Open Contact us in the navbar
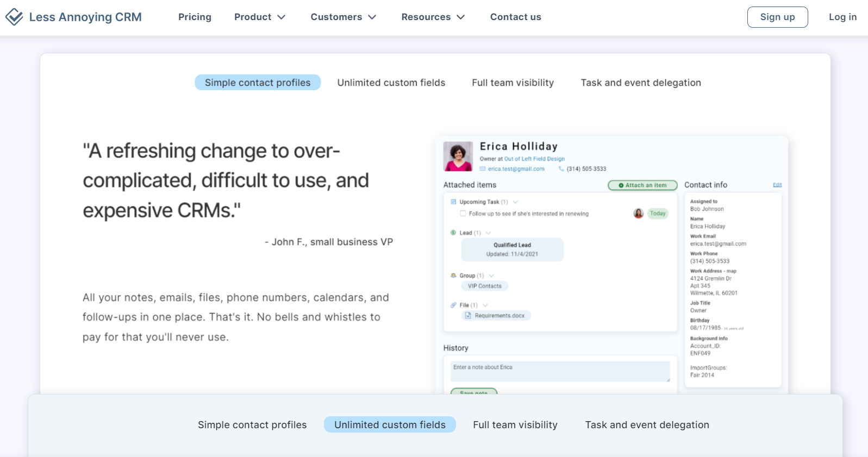The width and height of the screenshot is (868, 457). (516, 17)
